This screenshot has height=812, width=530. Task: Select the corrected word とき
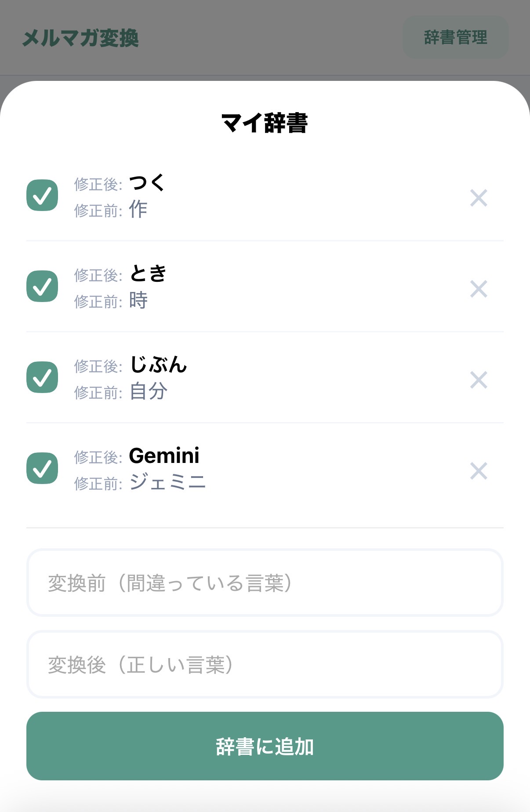point(148,274)
